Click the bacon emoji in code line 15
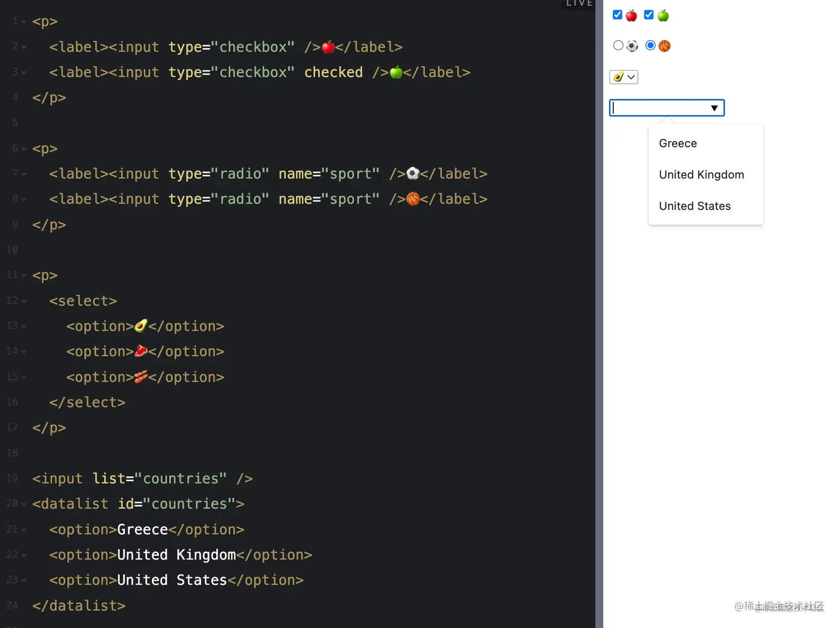Image resolution: width=840 pixels, height=628 pixels. (141, 377)
